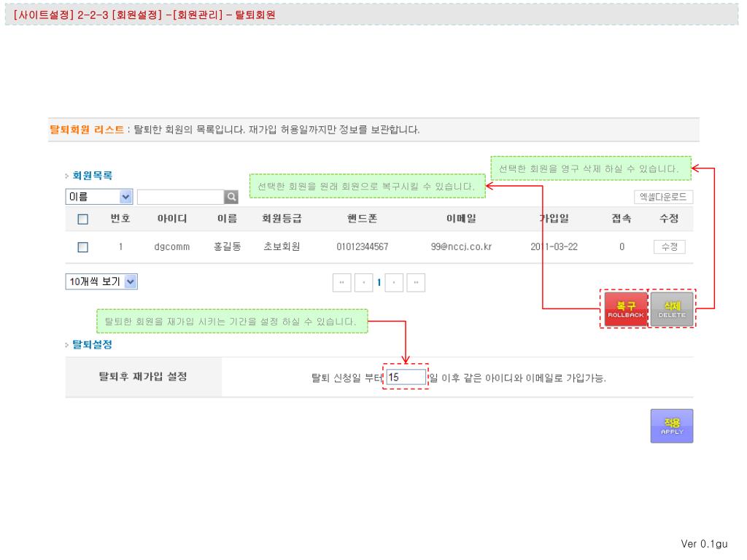Image resolution: width=747 pixels, height=560 pixels.
Task: Open the 이름 search field dropdown
Action: (x=99, y=197)
